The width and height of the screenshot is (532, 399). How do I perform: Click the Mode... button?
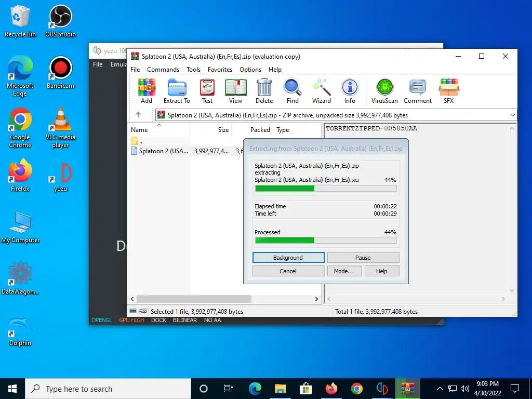click(344, 271)
